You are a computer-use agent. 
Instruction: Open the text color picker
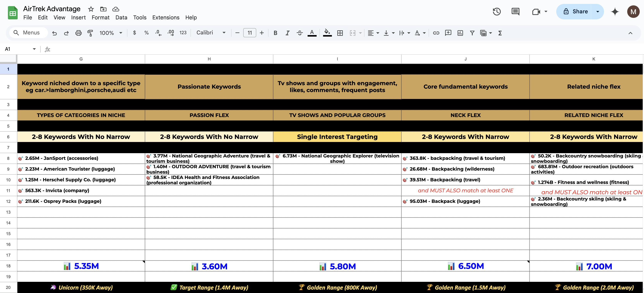(x=312, y=33)
